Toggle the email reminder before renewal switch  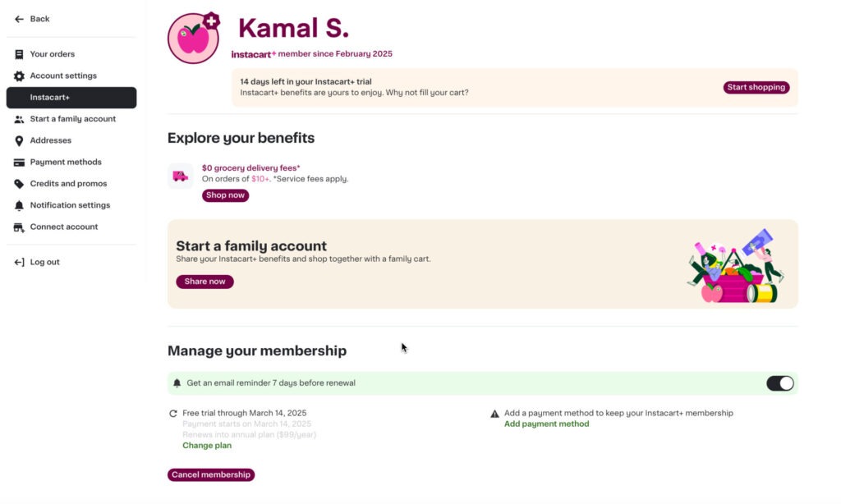click(x=779, y=383)
